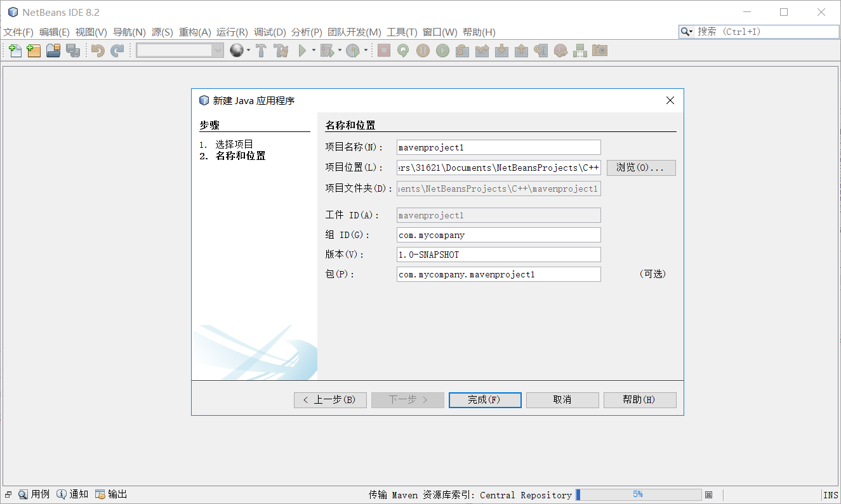Click the 取消 cancel button
The width and height of the screenshot is (841, 504).
pyautogui.click(x=562, y=400)
